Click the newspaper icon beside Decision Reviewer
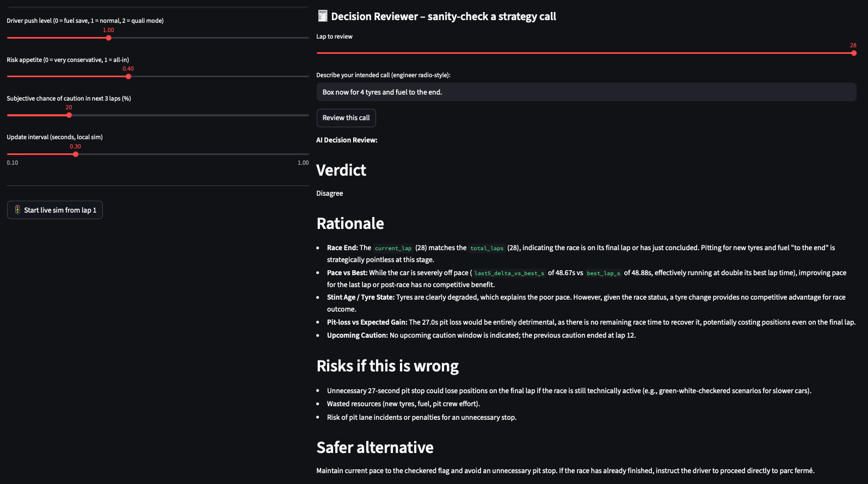This screenshot has height=484, width=868. 323,16
